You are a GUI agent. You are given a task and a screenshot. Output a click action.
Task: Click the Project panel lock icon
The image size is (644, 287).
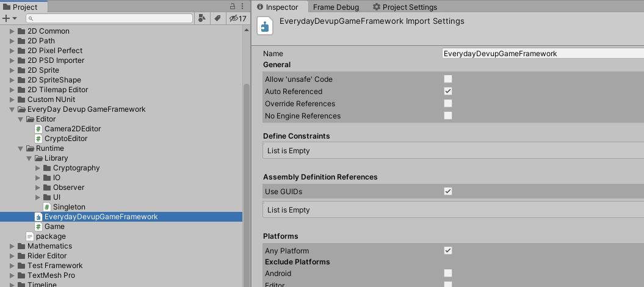tap(233, 7)
